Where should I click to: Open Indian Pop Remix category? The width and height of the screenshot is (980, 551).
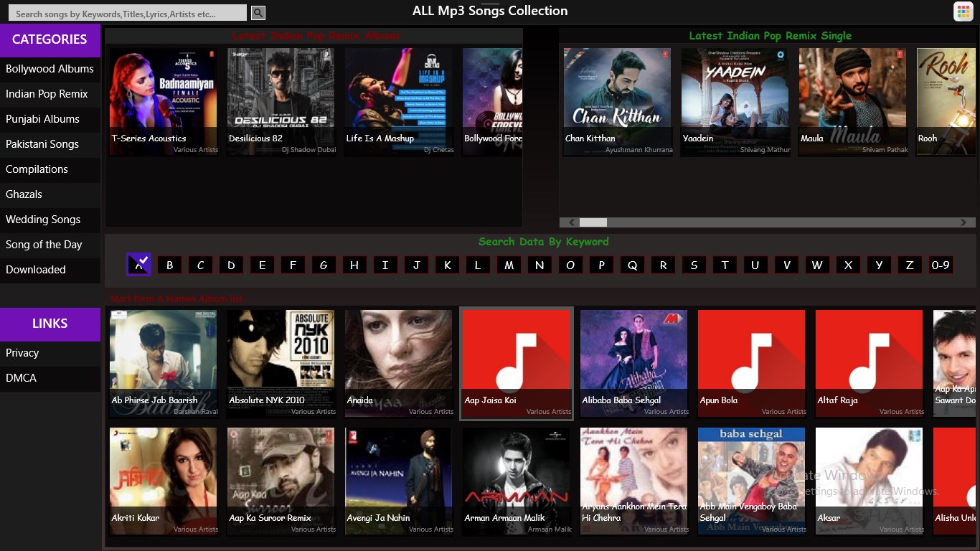[50, 94]
